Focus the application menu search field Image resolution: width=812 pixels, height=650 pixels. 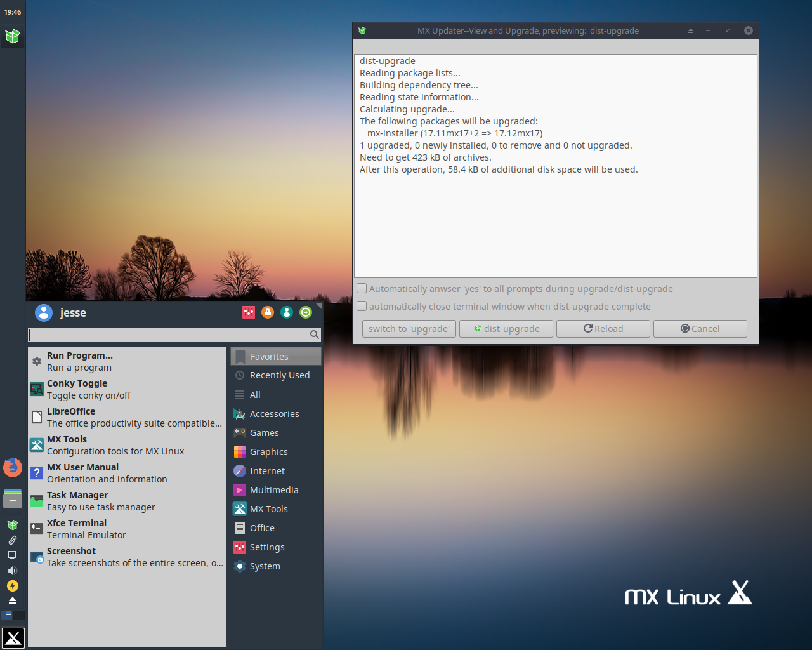click(x=174, y=335)
